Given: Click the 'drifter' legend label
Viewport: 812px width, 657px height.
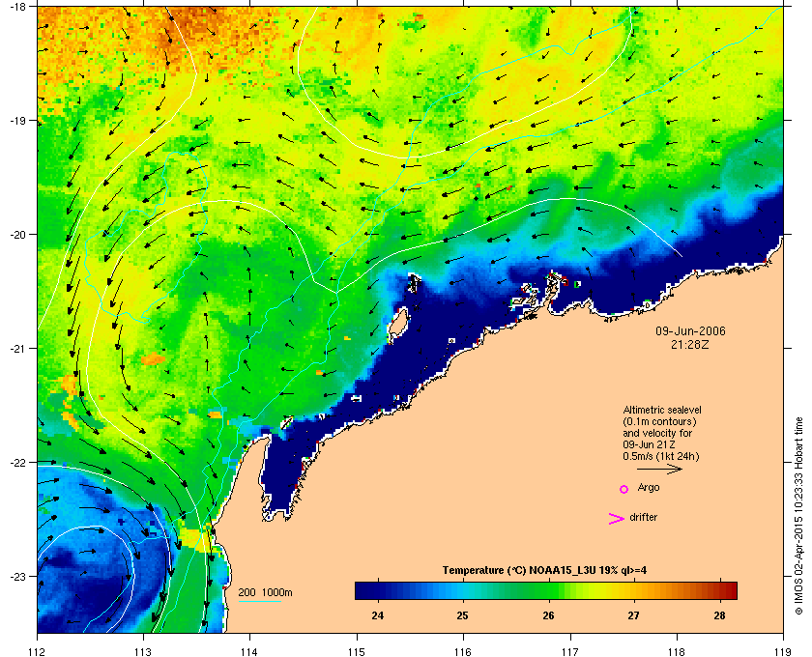Looking at the screenshot, I should click(x=643, y=517).
